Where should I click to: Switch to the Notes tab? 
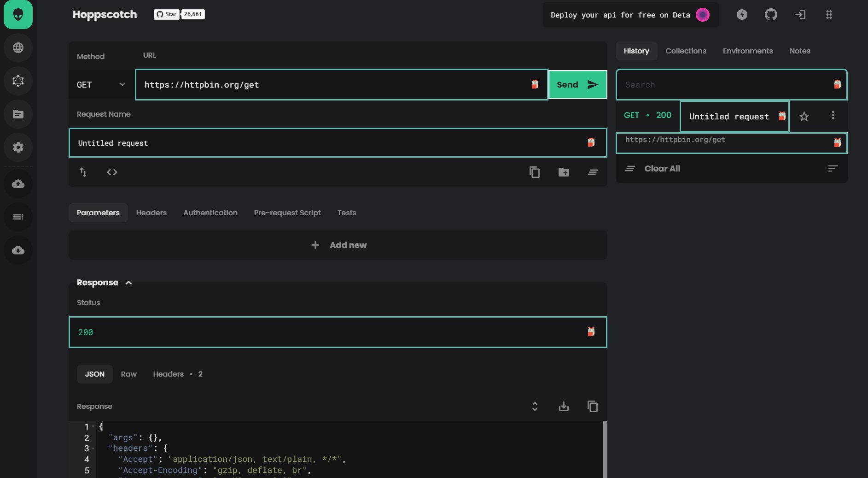point(799,51)
